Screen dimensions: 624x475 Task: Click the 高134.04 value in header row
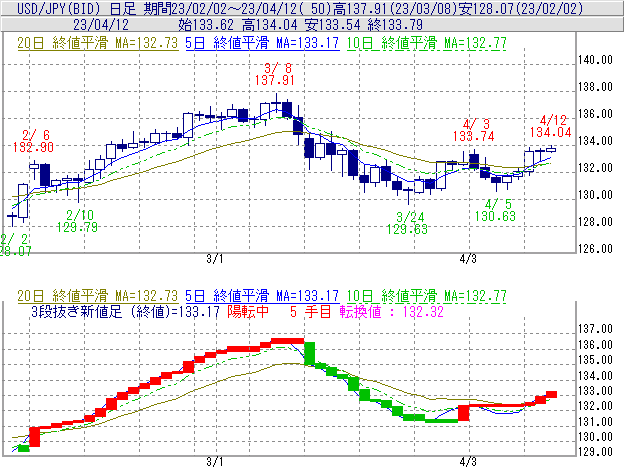(270, 25)
